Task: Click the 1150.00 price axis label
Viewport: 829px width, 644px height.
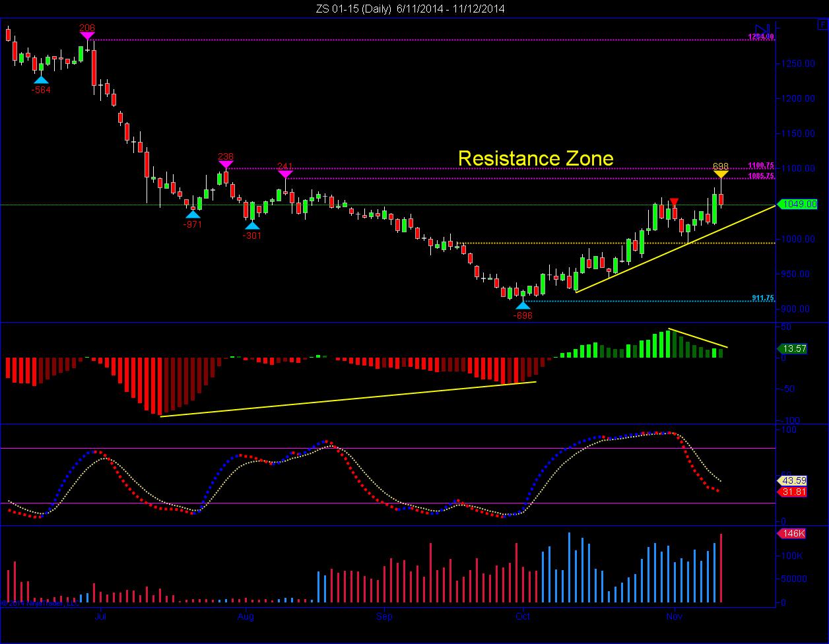Action: tap(799, 134)
